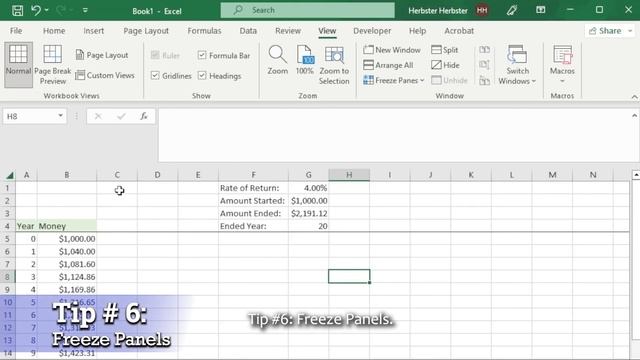
Task: Click the Share button
Action: point(605,31)
